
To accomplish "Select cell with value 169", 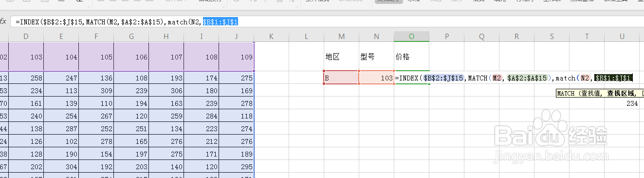I will pos(236,90).
